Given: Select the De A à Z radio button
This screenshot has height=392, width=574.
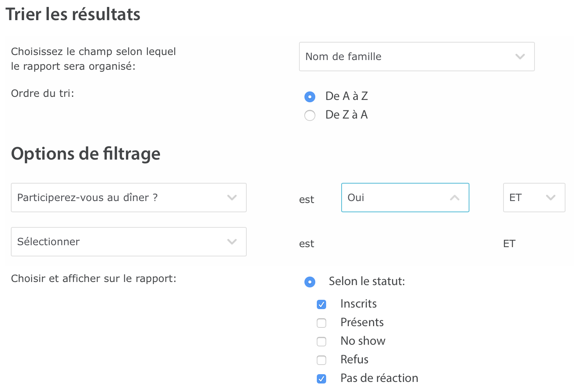Looking at the screenshot, I should pos(310,96).
